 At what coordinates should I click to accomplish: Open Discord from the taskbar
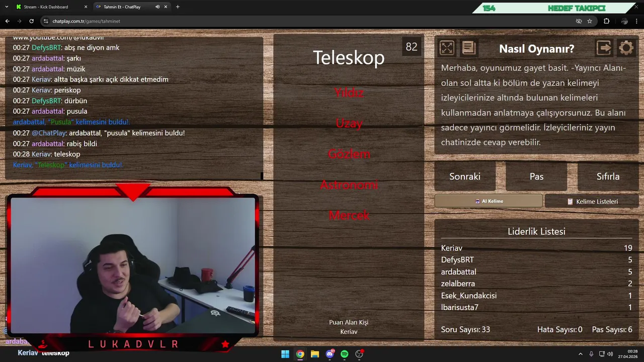click(330, 354)
